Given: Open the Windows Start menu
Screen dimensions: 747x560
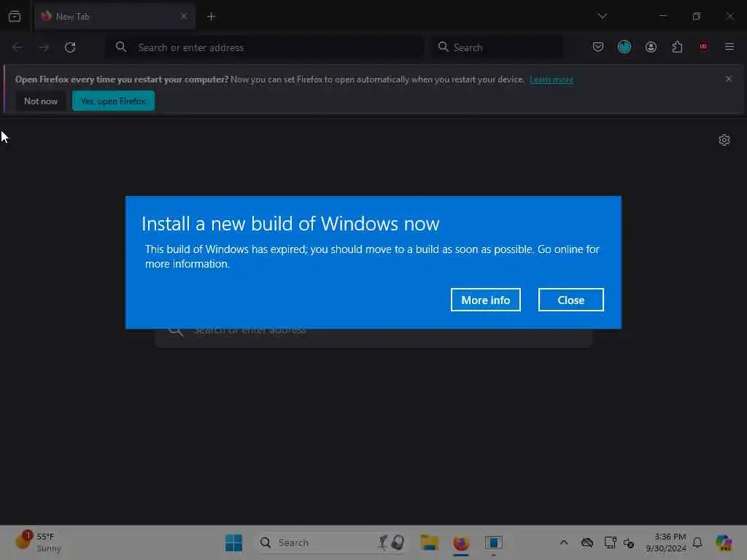Looking at the screenshot, I should click(x=233, y=542).
